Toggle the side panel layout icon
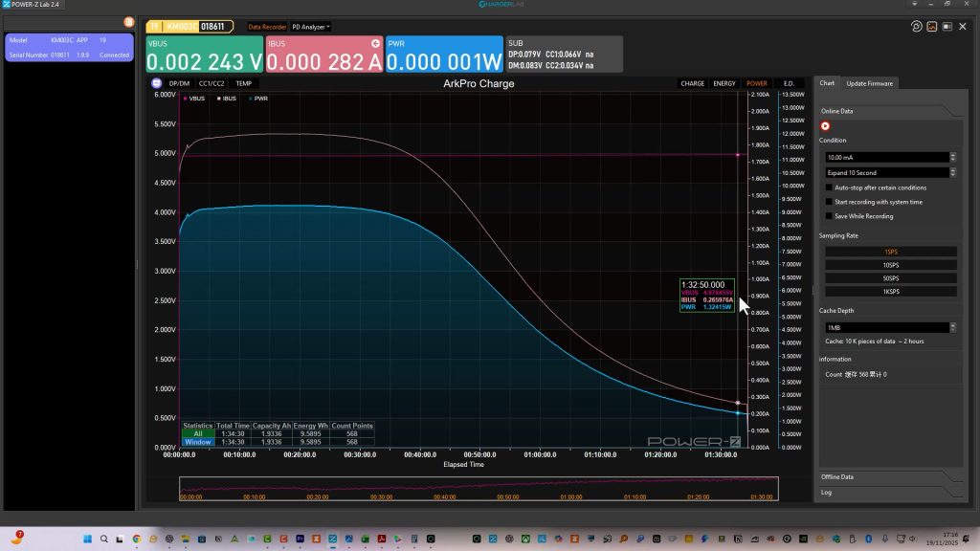Screen dimensions: 980x551 tap(947, 27)
